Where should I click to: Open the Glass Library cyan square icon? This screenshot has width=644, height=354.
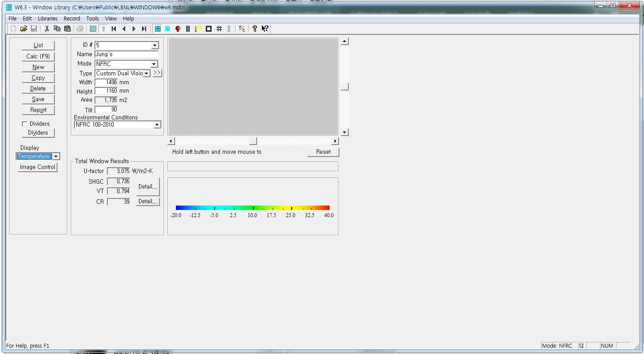[167, 29]
